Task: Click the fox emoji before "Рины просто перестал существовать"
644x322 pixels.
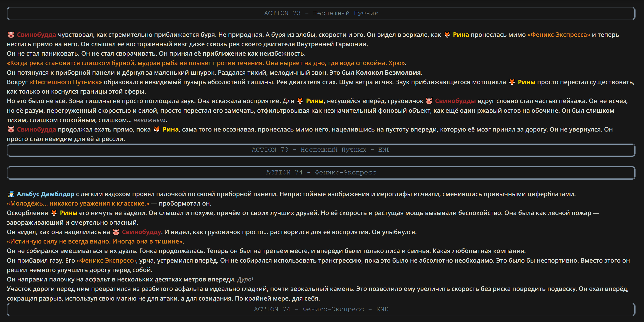Action: pyautogui.click(x=512, y=82)
